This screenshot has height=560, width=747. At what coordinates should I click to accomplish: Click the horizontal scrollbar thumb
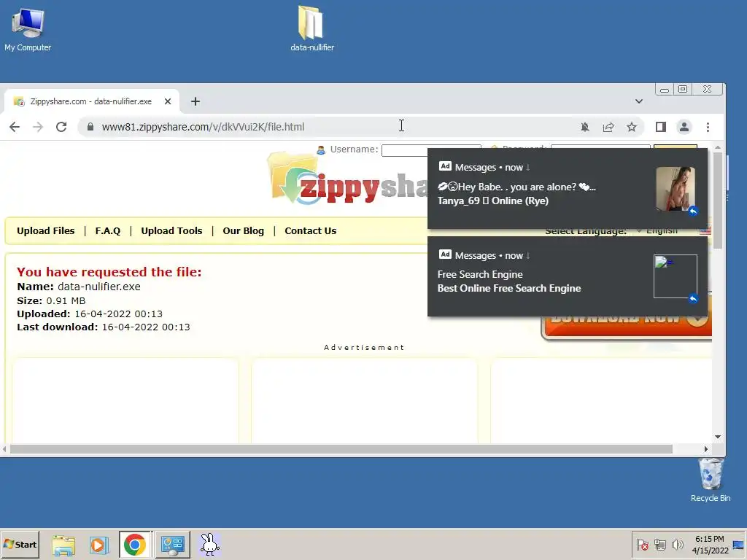click(x=341, y=449)
